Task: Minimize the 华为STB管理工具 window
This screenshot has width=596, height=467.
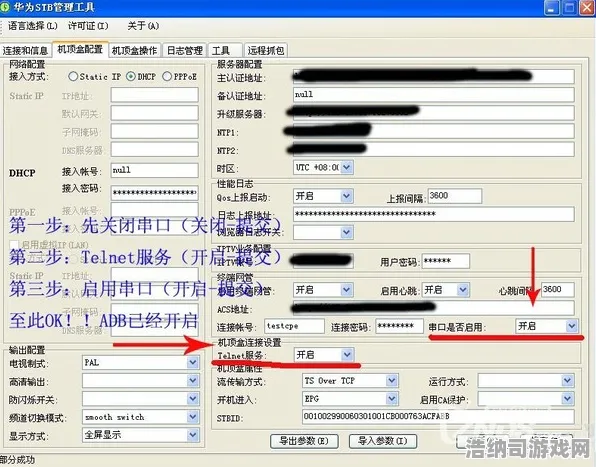Action: pyautogui.click(x=552, y=8)
